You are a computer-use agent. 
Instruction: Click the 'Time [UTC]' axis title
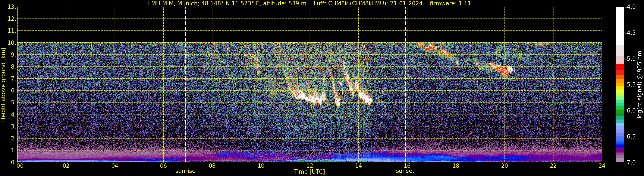tap(310, 172)
